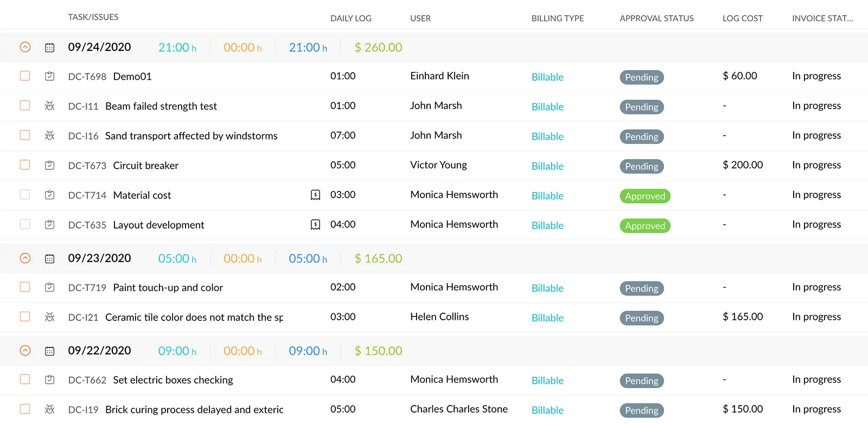Click the bug icon beside DC-I19
The width and height of the screenshot is (868, 424).
click(49, 409)
